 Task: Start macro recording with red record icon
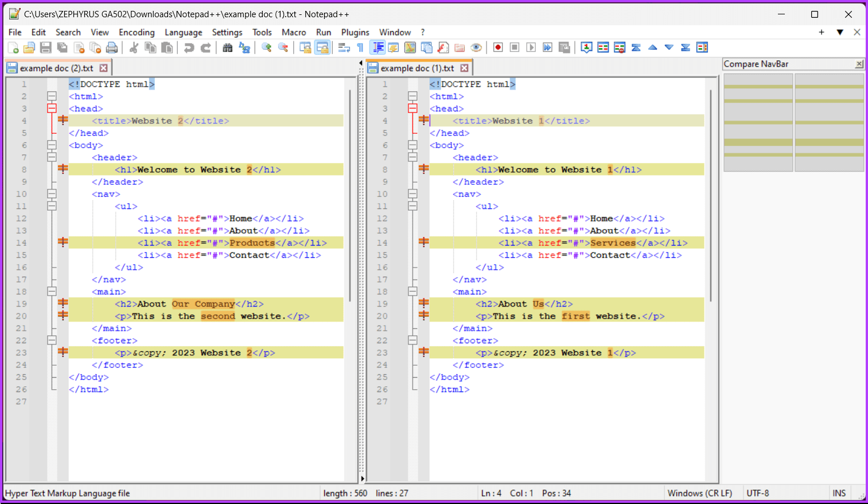(498, 48)
